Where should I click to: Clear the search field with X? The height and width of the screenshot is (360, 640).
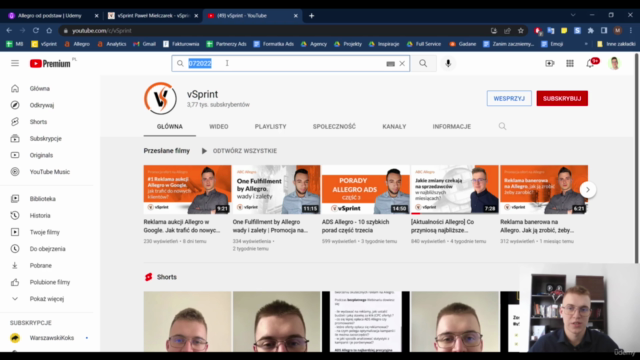pos(402,64)
